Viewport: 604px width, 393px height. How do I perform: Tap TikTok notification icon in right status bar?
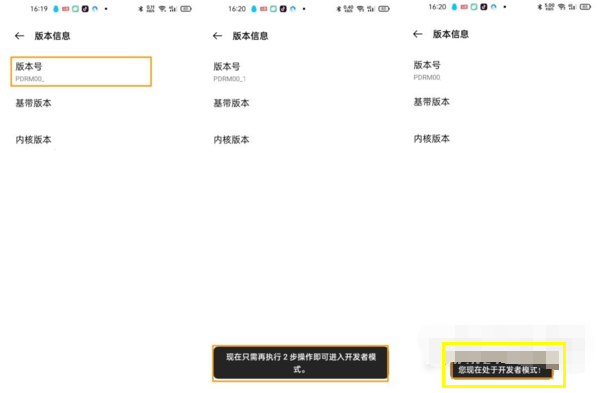coord(483,7)
